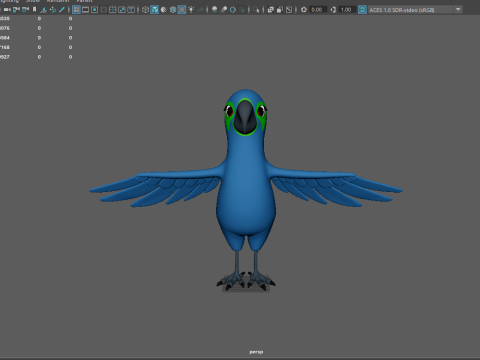Click the Select Camera icon

(7, 10)
